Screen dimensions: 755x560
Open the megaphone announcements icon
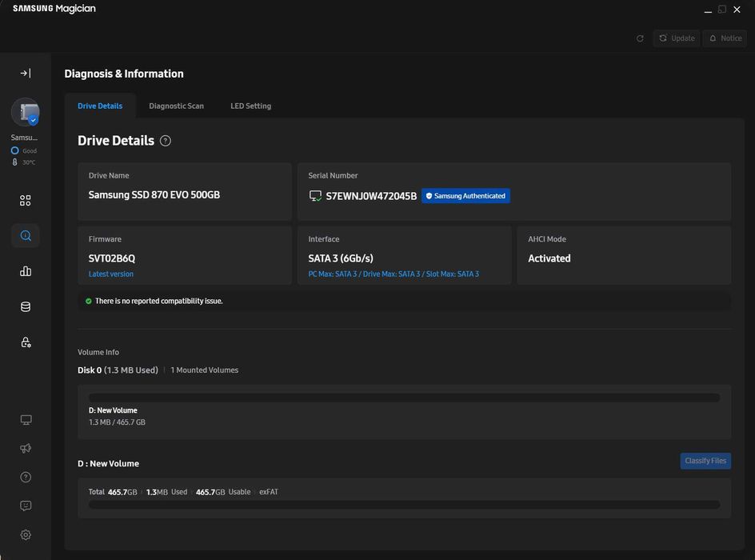[x=26, y=448]
